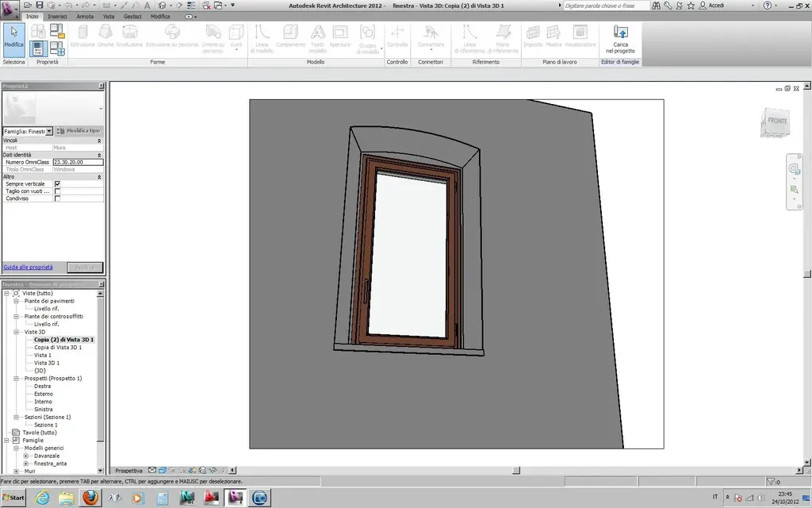The image size is (812, 508).
Task: Select the Esterno elevation view
Action: point(44,394)
